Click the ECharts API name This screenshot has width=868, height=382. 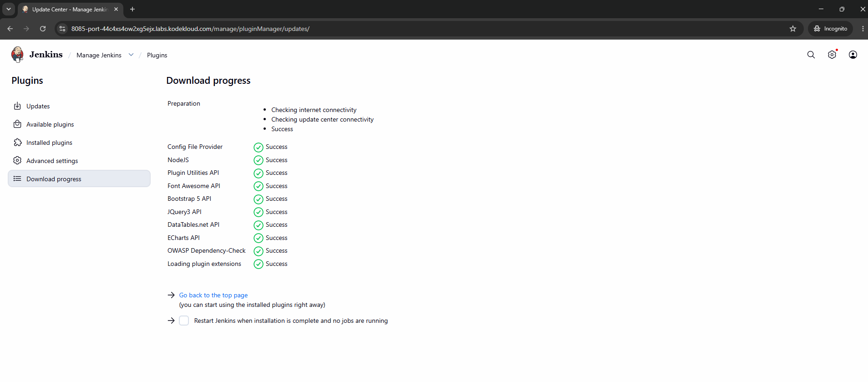tap(183, 238)
